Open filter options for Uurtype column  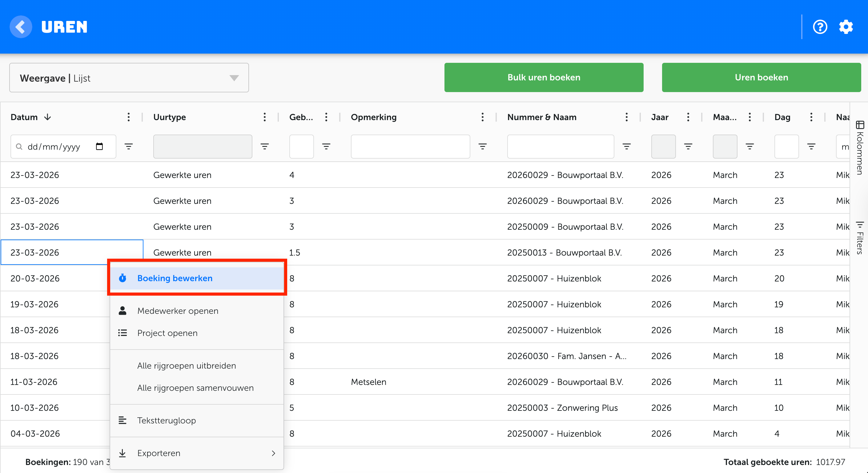pyautogui.click(x=264, y=147)
